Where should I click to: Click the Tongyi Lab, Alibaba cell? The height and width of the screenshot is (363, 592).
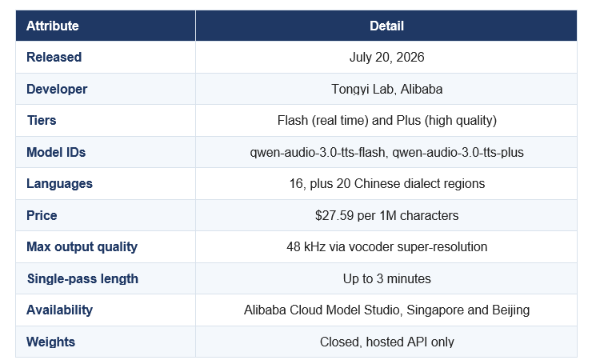[x=386, y=89]
